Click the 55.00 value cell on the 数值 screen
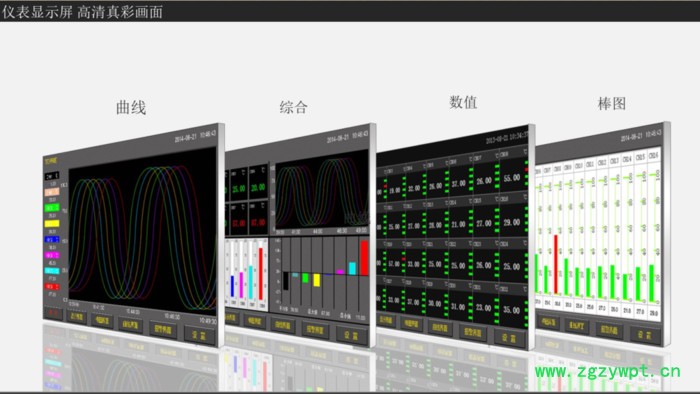 [512, 178]
